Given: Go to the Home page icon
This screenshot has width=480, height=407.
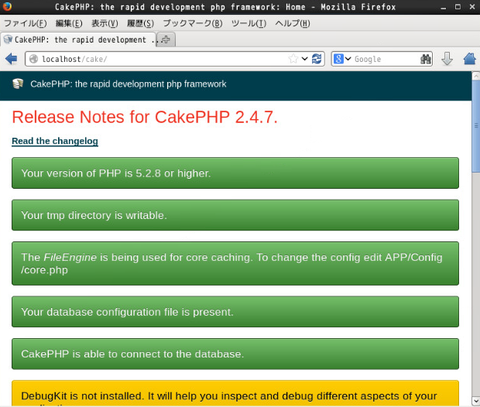Looking at the screenshot, I should (470, 59).
